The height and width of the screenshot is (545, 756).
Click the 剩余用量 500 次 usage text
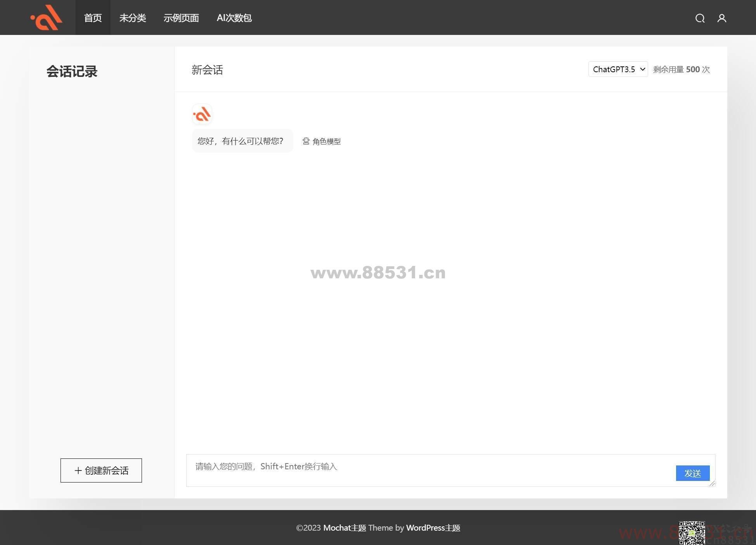[682, 69]
